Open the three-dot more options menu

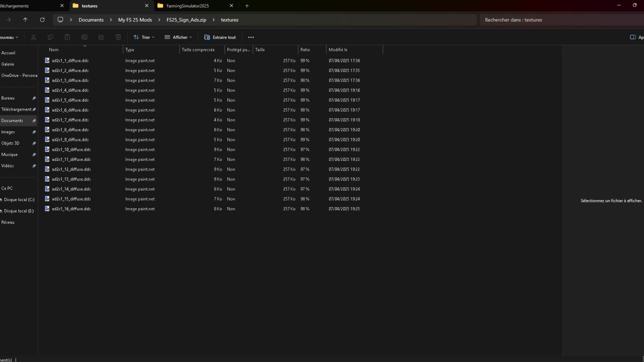(251, 37)
